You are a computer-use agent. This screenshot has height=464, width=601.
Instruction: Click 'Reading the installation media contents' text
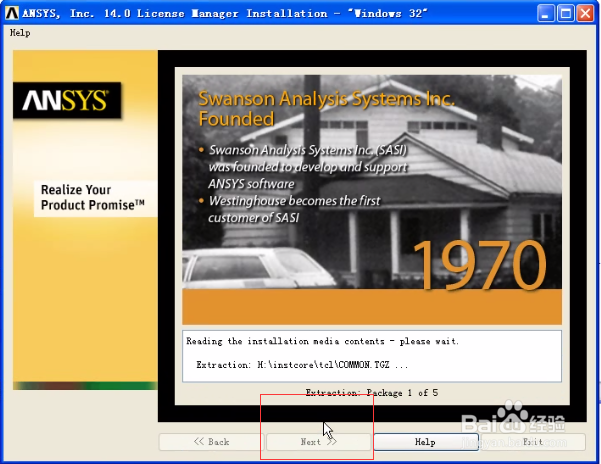click(322, 341)
